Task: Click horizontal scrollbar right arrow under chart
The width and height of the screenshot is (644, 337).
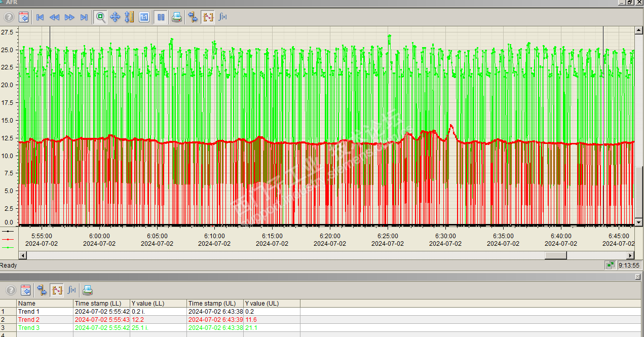Action: (630, 255)
